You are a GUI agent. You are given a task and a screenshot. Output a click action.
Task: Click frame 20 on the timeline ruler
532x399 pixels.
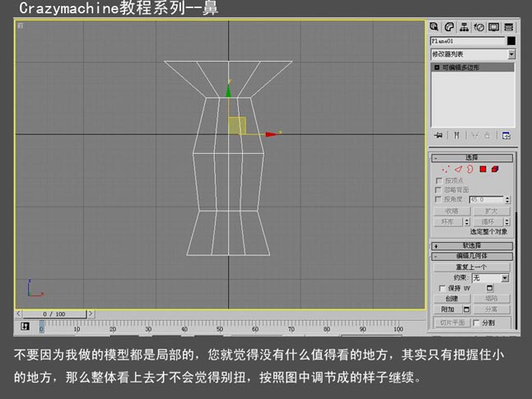(x=113, y=329)
